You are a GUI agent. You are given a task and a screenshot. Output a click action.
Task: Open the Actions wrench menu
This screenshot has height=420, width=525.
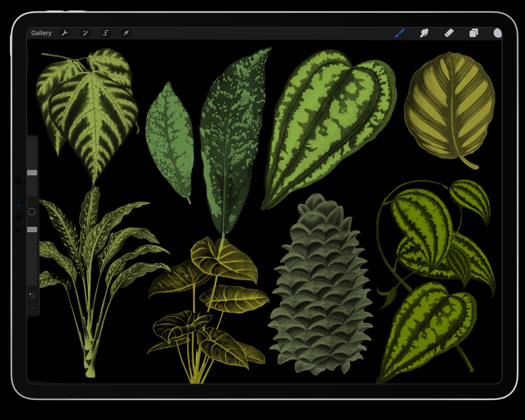tap(65, 33)
